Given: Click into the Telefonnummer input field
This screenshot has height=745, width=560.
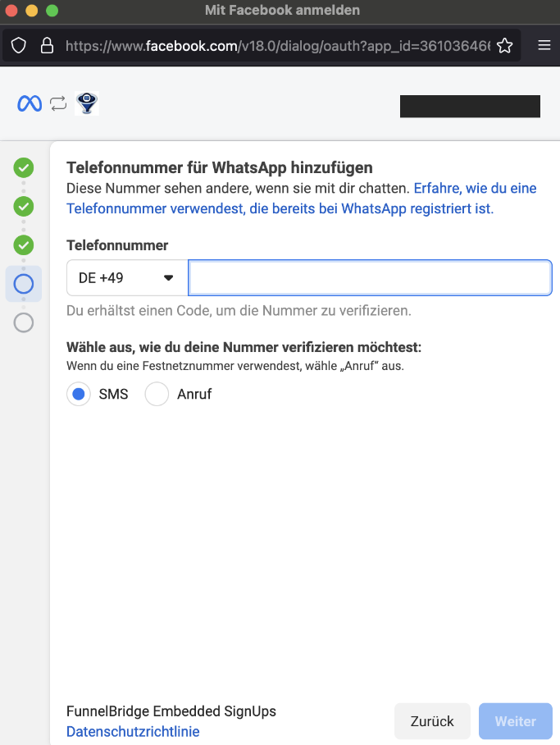Looking at the screenshot, I should [x=370, y=278].
